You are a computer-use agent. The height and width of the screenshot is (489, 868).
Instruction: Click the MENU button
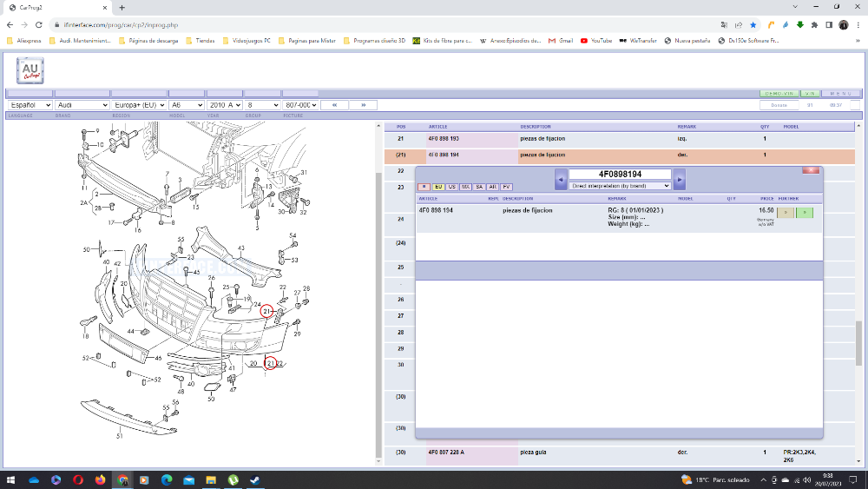(x=841, y=94)
